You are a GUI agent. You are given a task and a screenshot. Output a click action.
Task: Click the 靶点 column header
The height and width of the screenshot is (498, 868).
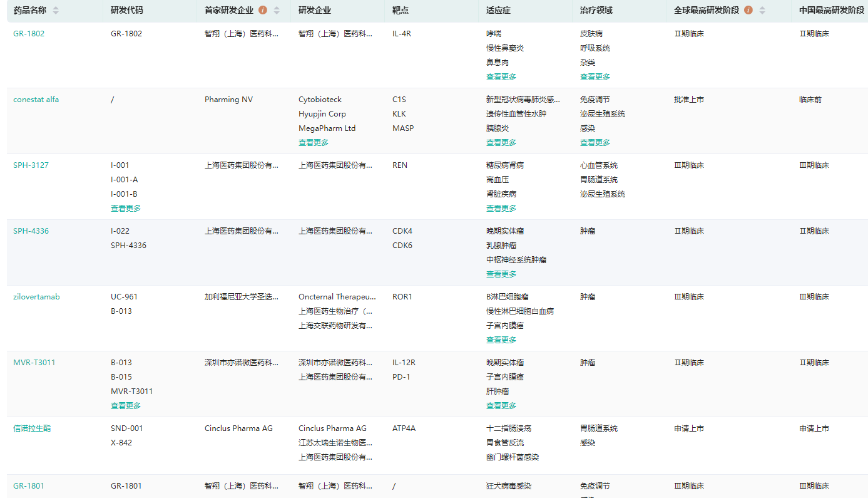click(x=401, y=11)
